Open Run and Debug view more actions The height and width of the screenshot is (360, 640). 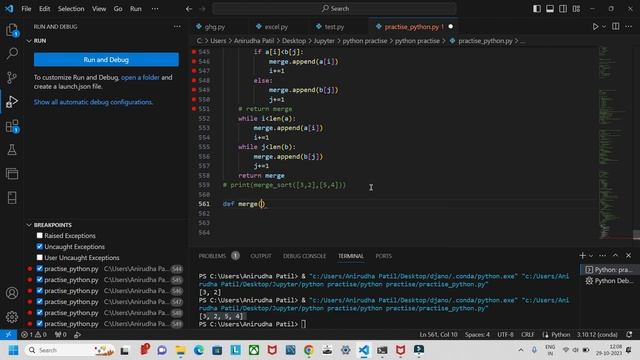177,27
